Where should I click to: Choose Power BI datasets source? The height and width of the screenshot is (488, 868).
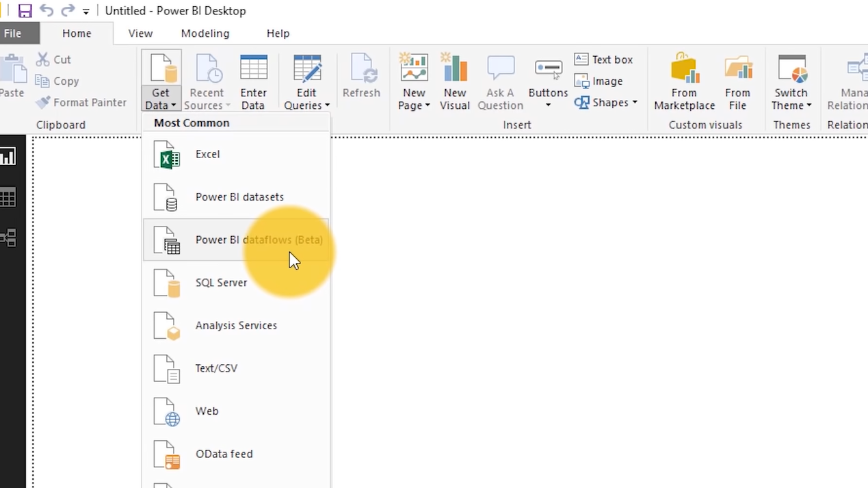pyautogui.click(x=236, y=197)
